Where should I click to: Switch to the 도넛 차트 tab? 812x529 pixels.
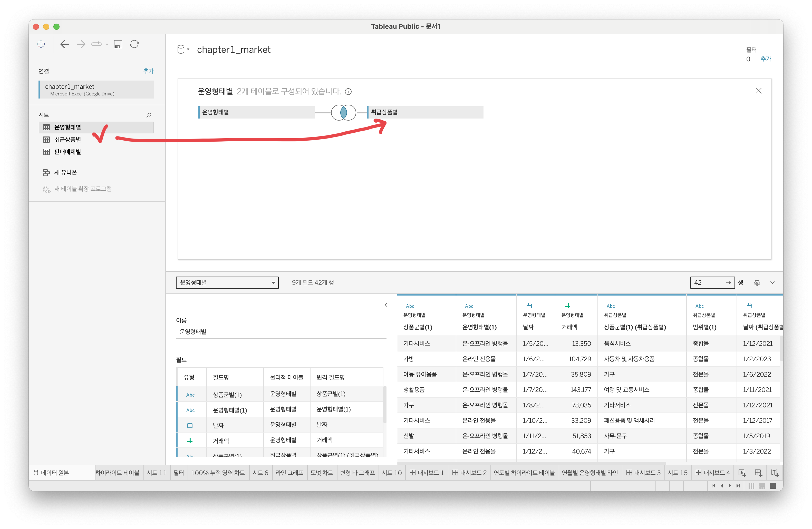pyautogui.click(x=321, y=473)
